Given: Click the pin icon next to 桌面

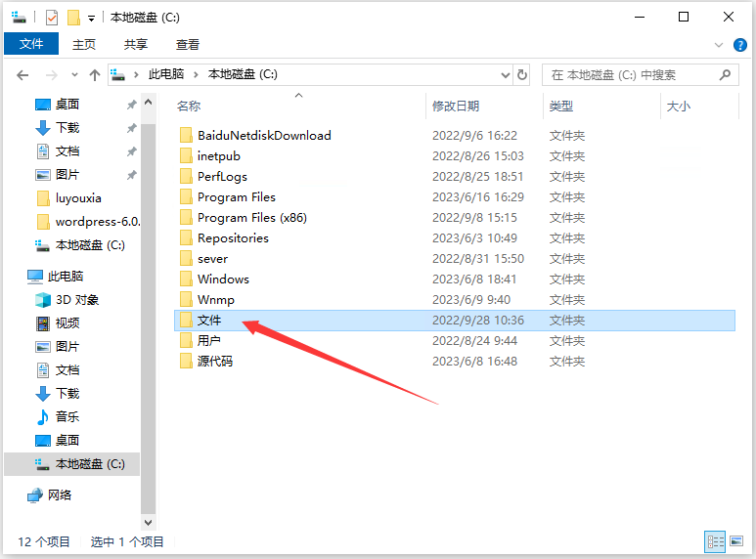Looking at the screenshot, I should (x=132, y=105).
